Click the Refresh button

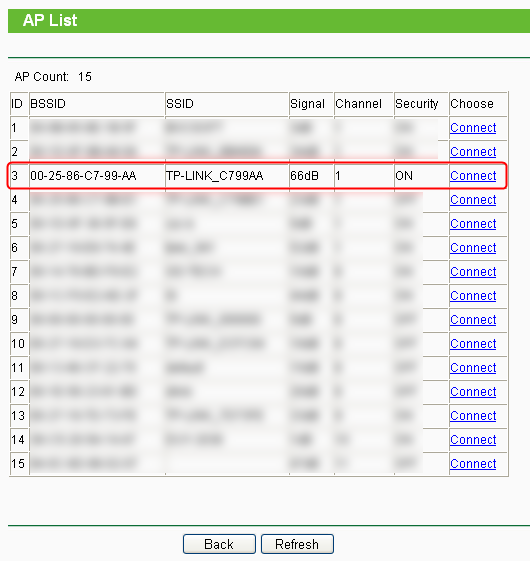(x=297, y=544)
